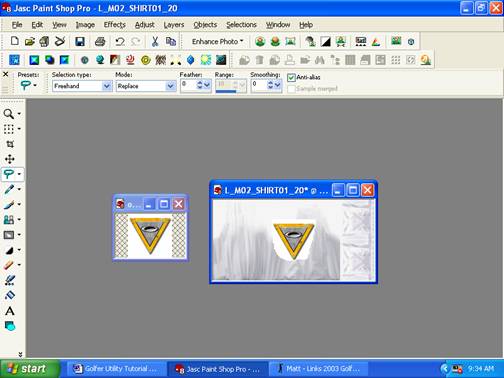Expand the Feather value dropdown arrow
Viewport: 504px width, 378px height.
[x=207, y=86]
